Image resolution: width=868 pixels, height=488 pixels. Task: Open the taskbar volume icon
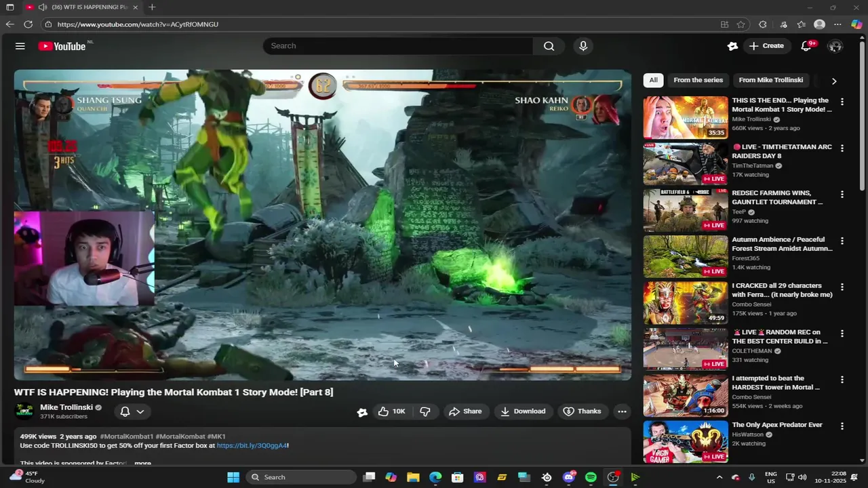click(x=802, y=477)
